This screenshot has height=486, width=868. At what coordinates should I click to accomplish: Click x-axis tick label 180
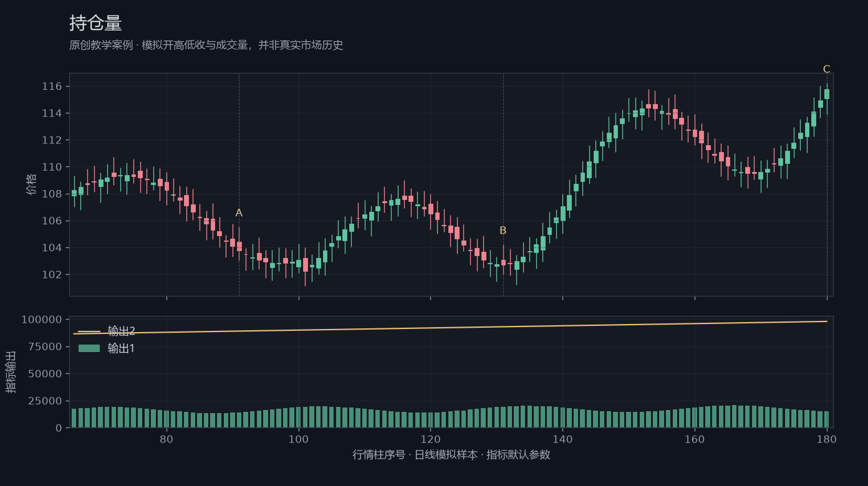(827, 439)
